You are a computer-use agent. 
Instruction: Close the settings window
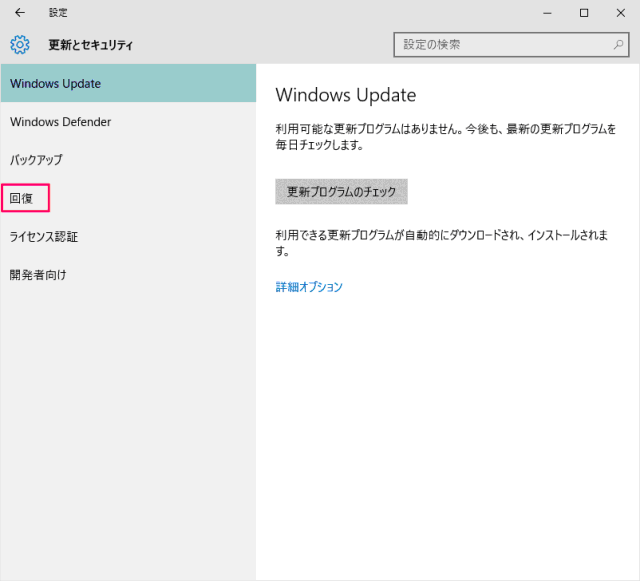(x=621, y=13)
